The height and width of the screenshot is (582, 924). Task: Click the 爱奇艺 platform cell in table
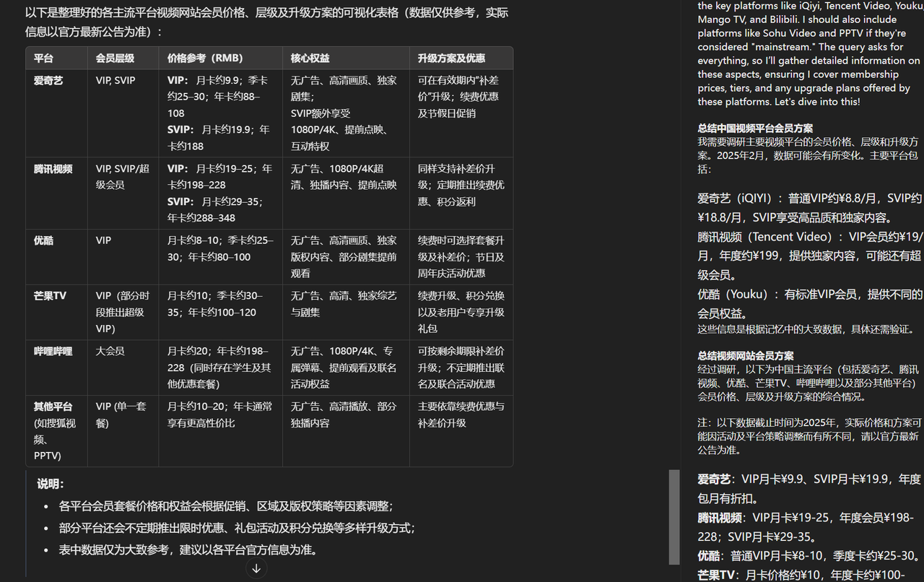pyautogui.click(x=56, y=113)
